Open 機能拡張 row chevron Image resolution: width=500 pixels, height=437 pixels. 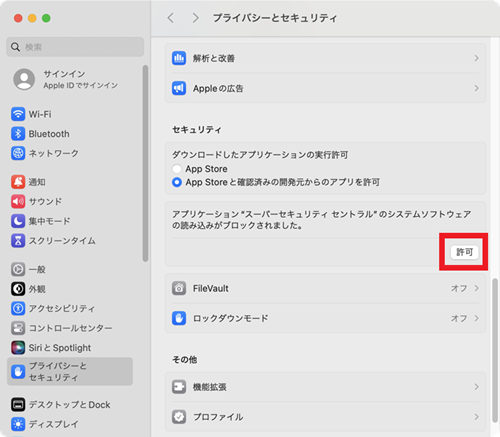pyautogui.click(x=476, y=387)
